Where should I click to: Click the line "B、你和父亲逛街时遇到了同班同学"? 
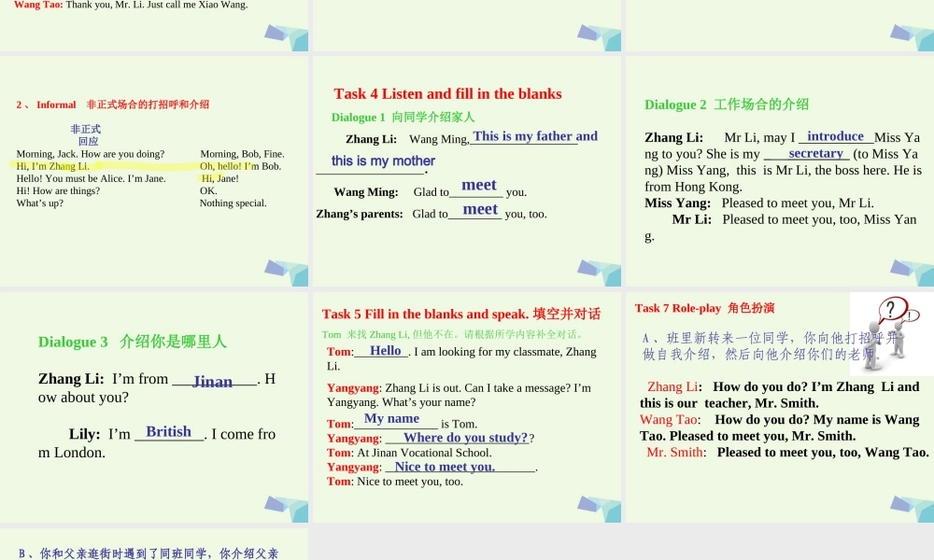[x=149, y=553]
